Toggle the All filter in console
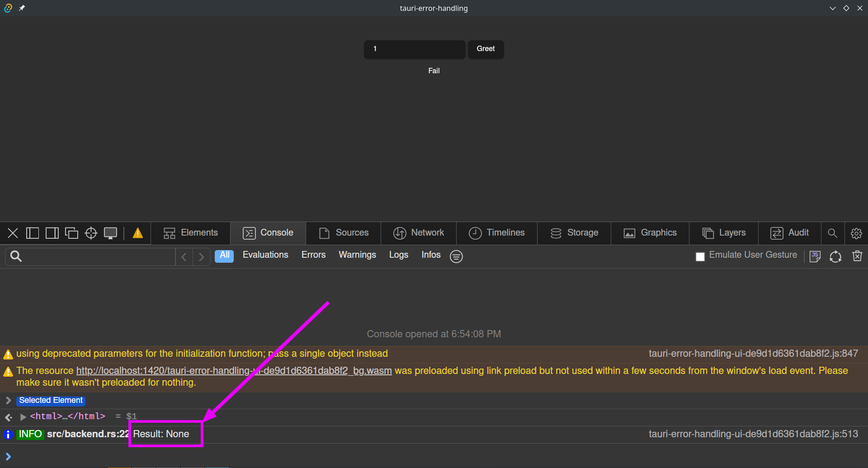 pyautogui.click(x=224, y=255)
